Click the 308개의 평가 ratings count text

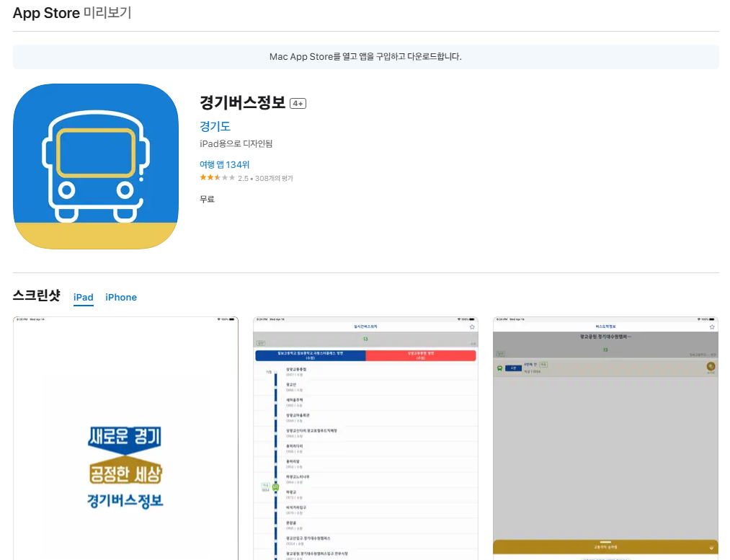coord(274,178)
